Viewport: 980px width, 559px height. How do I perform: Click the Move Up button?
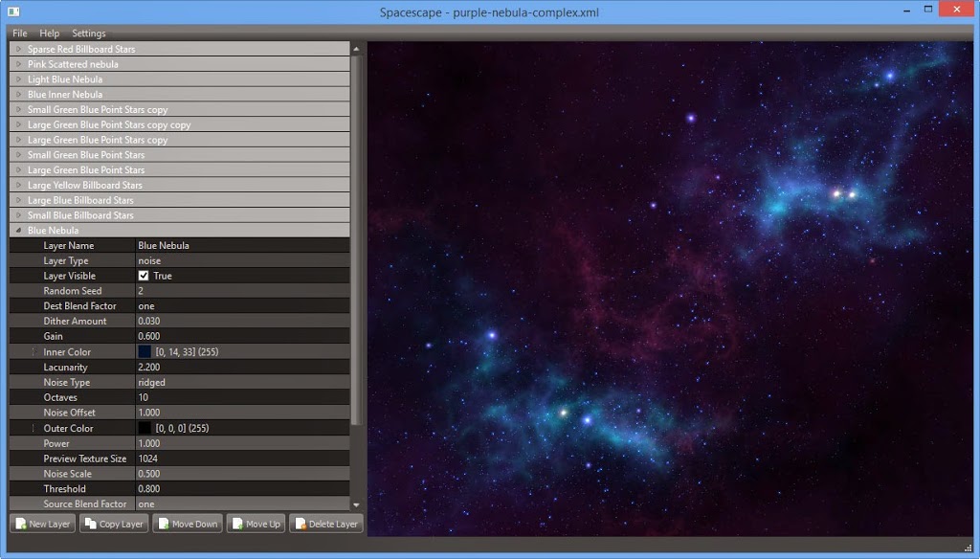(256, 524)
